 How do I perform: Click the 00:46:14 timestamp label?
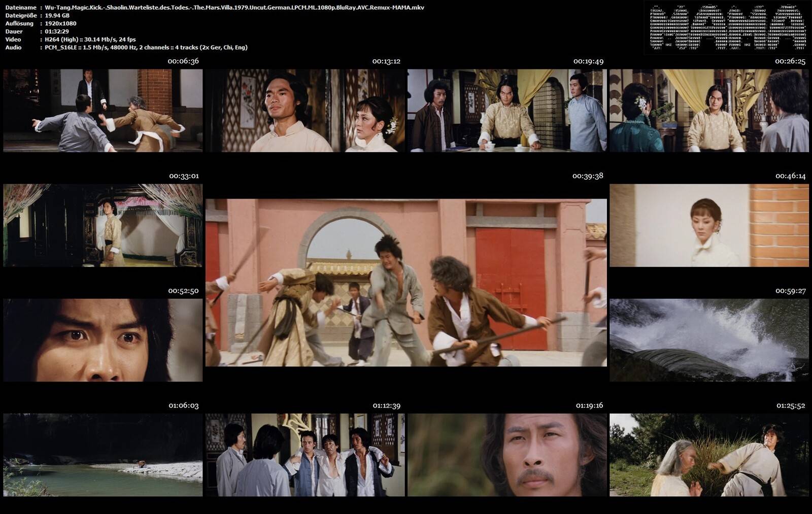(790, 176)
